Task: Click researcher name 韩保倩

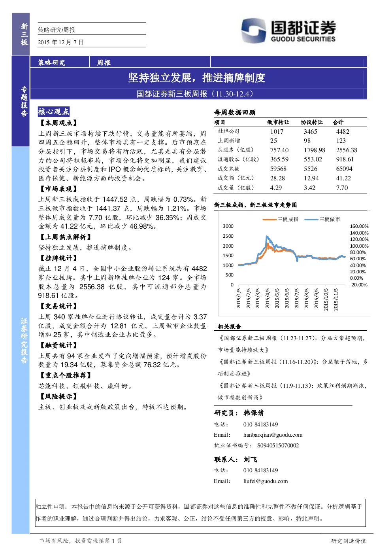Action: pyautogui.click(x=254, y=413)
